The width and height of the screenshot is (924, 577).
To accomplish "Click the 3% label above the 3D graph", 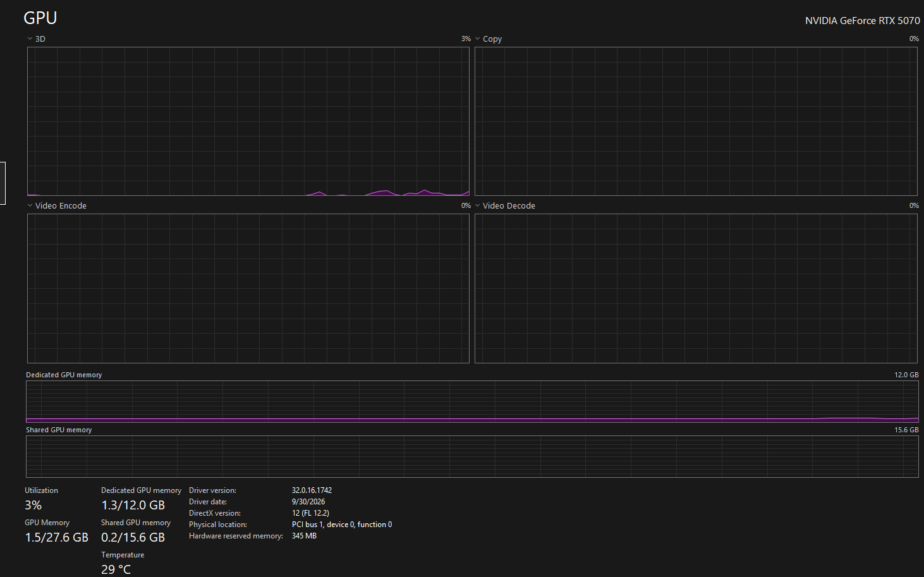I will [x=466, y=39].
